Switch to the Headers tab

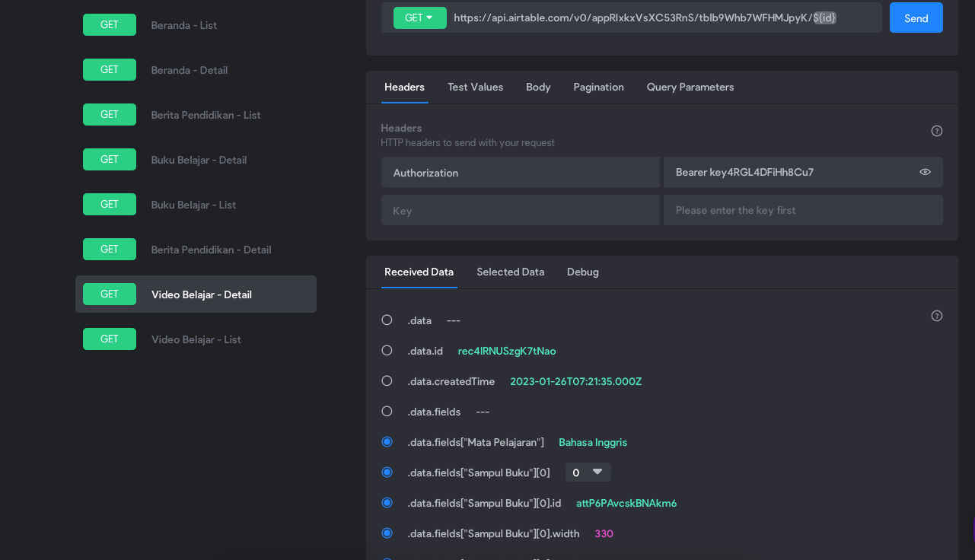click(x=404, y=87)
